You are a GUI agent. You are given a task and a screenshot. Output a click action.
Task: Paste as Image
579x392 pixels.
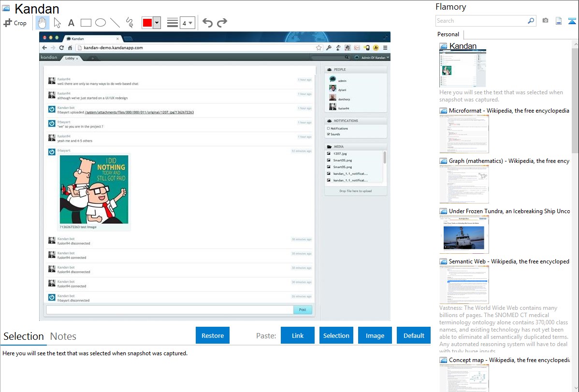(x=375, y=335)
